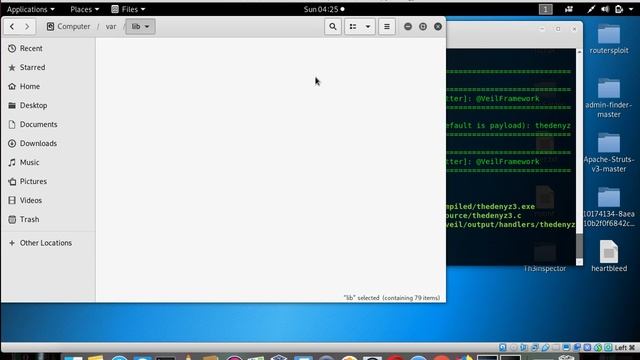
Task: Open Downloads in the sidebar
Action: coord(48,143)
